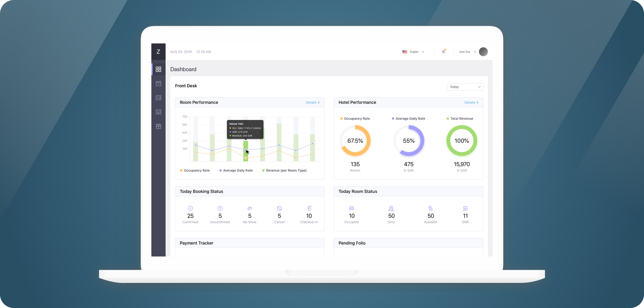644x308 pixels.
Task: Click the Z logo
Action: pos(158,52)
